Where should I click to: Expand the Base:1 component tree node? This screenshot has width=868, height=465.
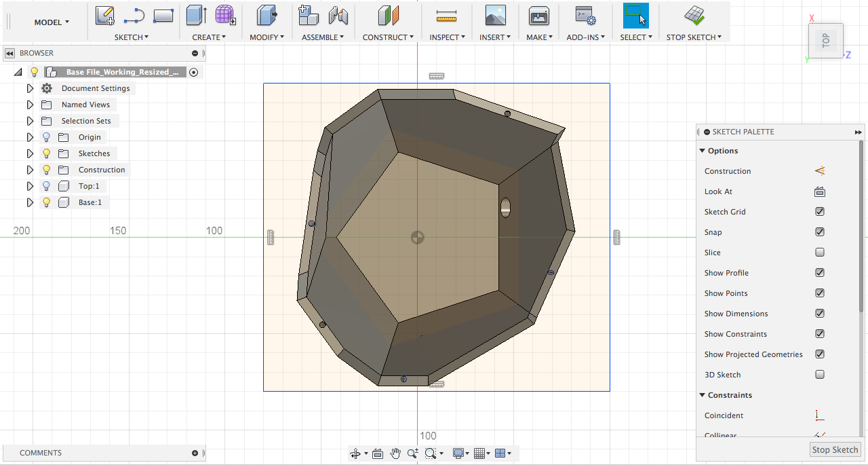pyautogui.click(x=30, y=202)
